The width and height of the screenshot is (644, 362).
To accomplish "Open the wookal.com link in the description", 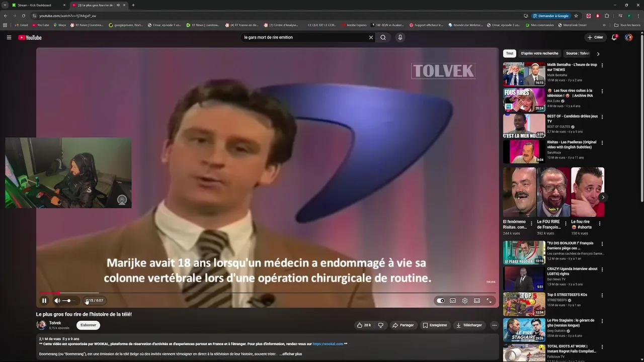I will click(x=328, y=344).
